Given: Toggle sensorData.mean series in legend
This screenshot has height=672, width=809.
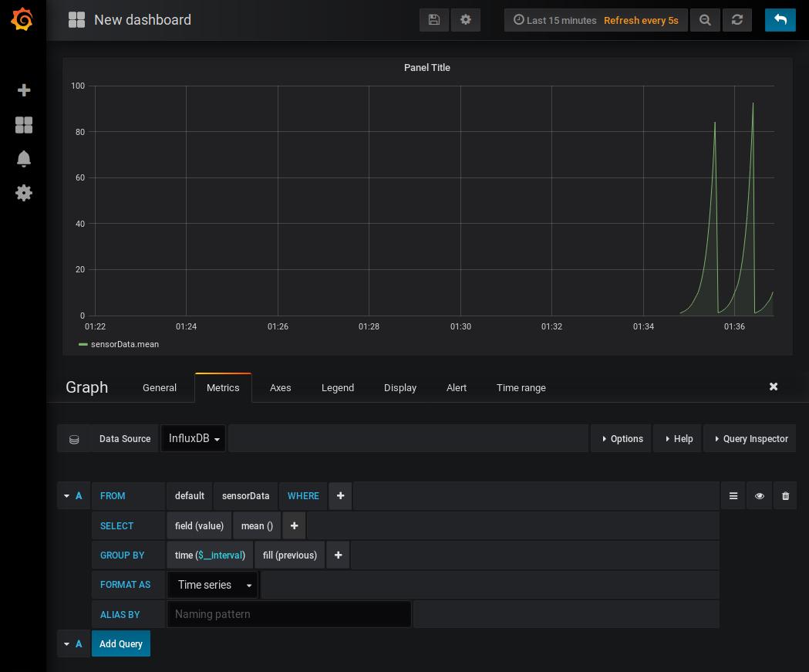Looking at the screenshot, I should [x=124, y=344].
